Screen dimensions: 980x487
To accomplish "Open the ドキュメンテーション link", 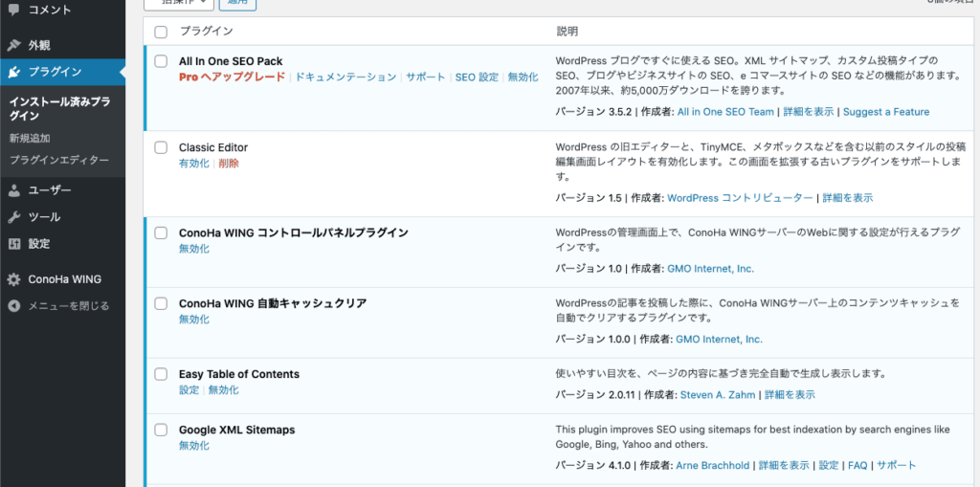I will click(345, 77).
